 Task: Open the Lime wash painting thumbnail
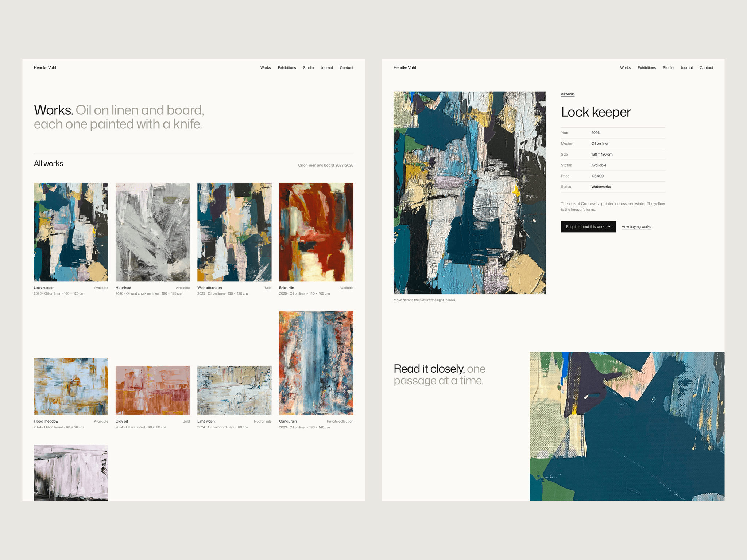click(234, 390)
